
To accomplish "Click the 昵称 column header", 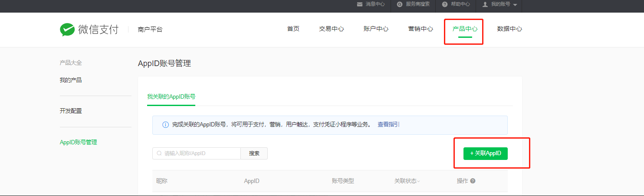I will tap(162, 181).
